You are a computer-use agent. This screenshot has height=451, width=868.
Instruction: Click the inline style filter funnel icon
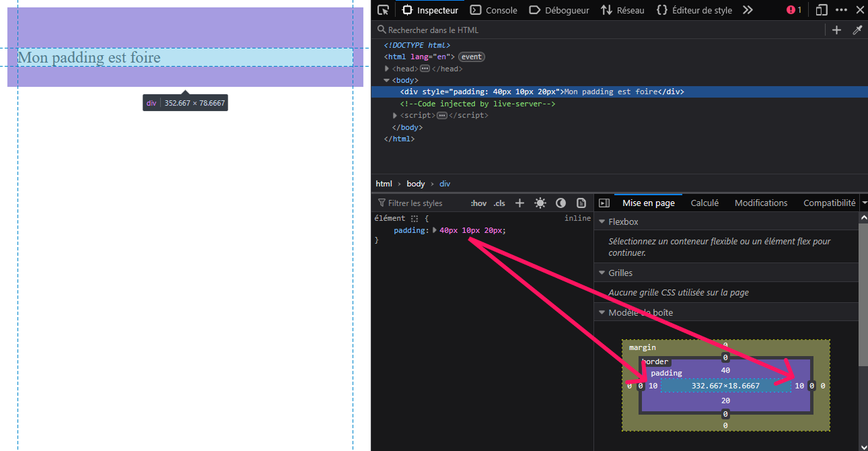[383, 203]
